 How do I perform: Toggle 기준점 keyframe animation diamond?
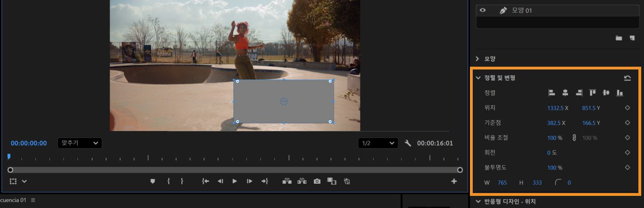(627, 123)
